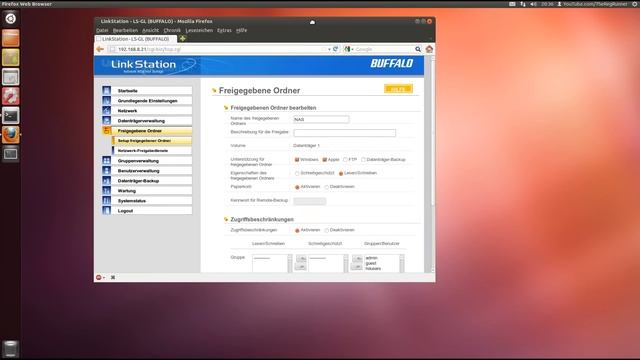Open the Ansicht menu
Image resolution: width=640 pixels, height=360 pixels.
pos(150,30)
